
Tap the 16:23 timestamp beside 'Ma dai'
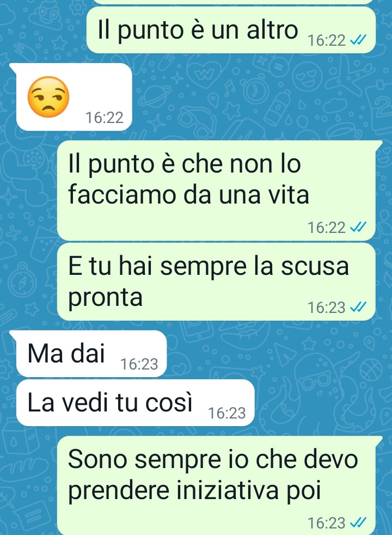coord(139,364)
